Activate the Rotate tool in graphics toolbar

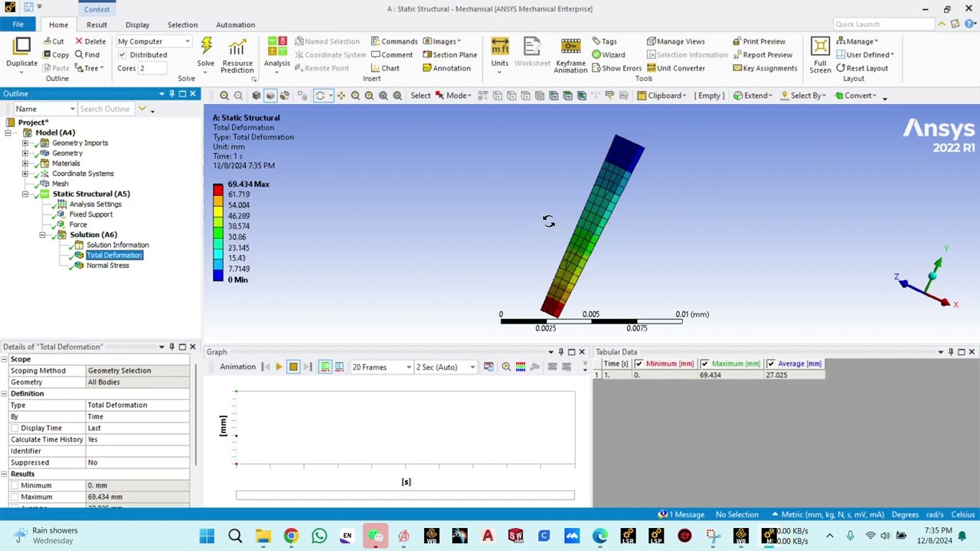pos(320,96)
